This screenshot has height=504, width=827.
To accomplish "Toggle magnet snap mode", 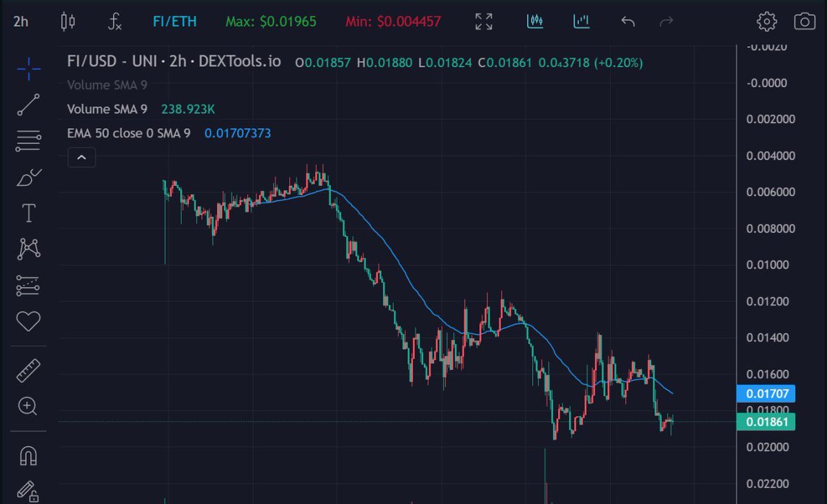I will click(28, 454).
